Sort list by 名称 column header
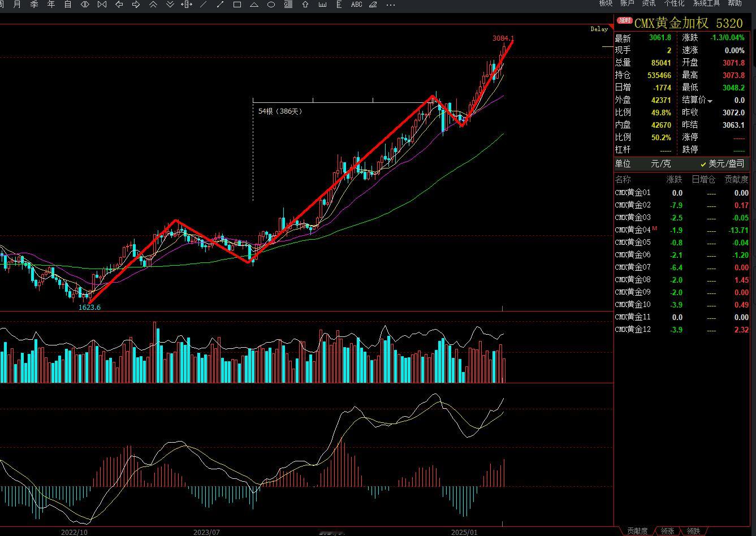 pyautogui.click(x=623, y=179)
